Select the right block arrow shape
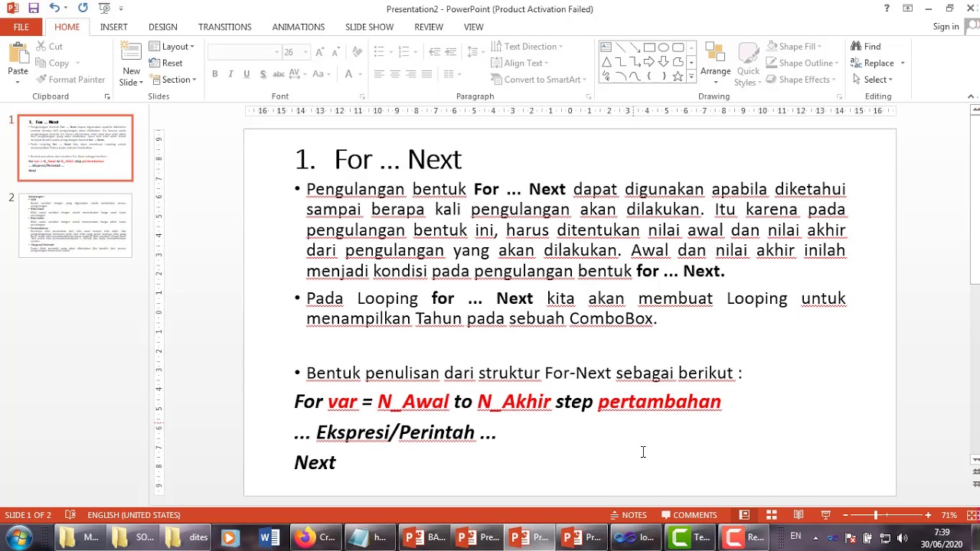 coord(649,62)
